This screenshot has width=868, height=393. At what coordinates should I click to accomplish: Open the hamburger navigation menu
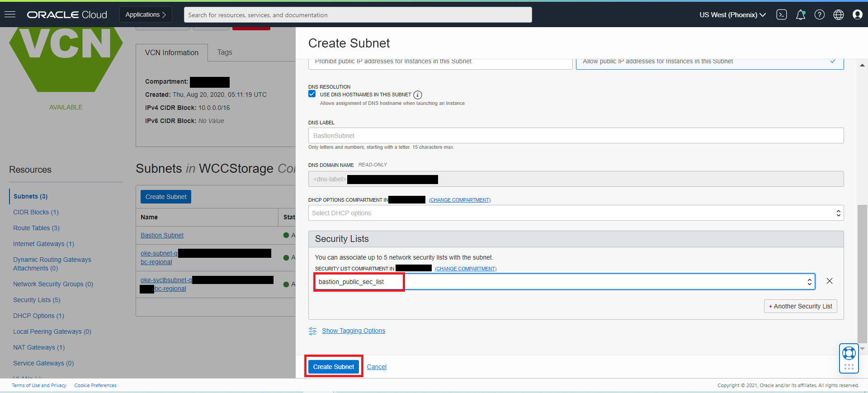point(10,14)
